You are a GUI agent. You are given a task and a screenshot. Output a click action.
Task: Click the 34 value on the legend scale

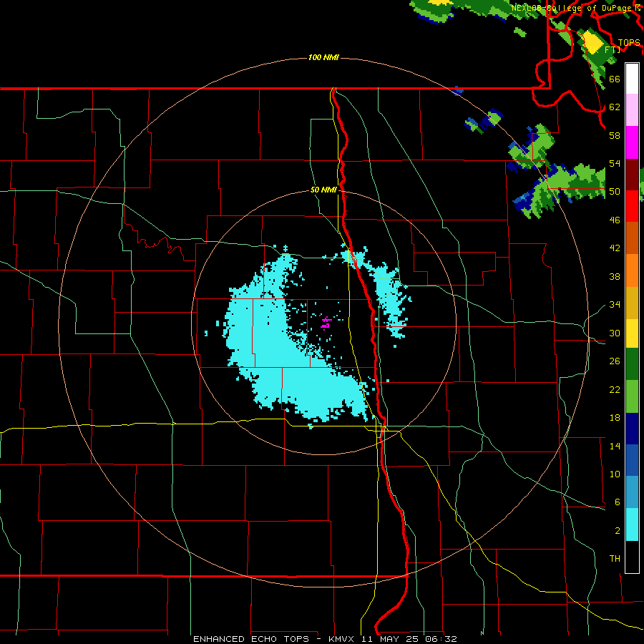(x=615, y=305)
